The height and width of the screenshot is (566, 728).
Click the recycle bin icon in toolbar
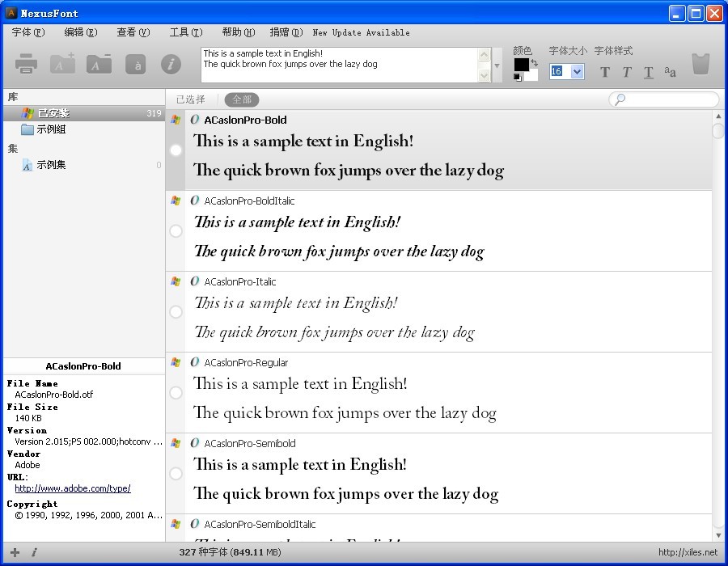[700, 65]
